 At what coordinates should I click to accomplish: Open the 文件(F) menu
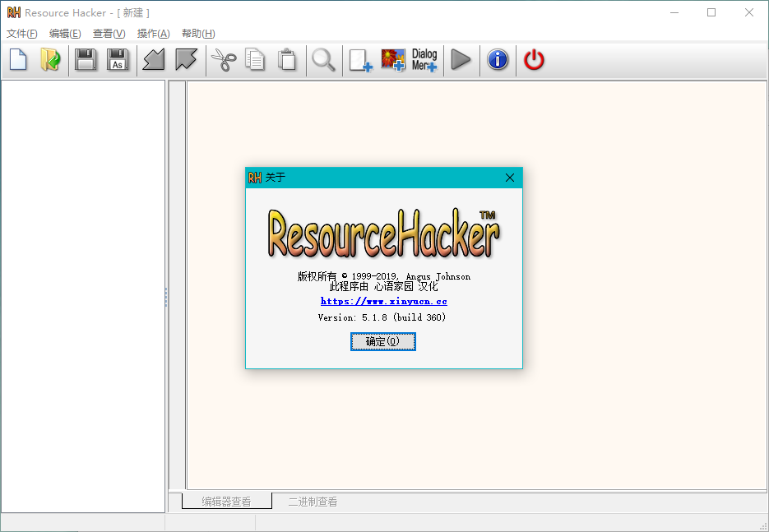(x=22, y=34)
